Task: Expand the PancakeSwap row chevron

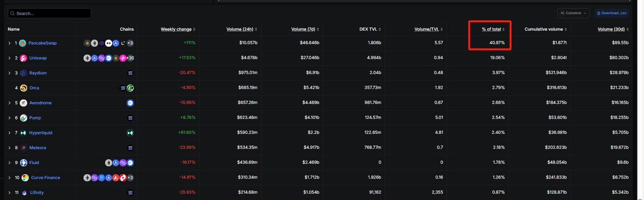Action: click(x=9, y=43)
